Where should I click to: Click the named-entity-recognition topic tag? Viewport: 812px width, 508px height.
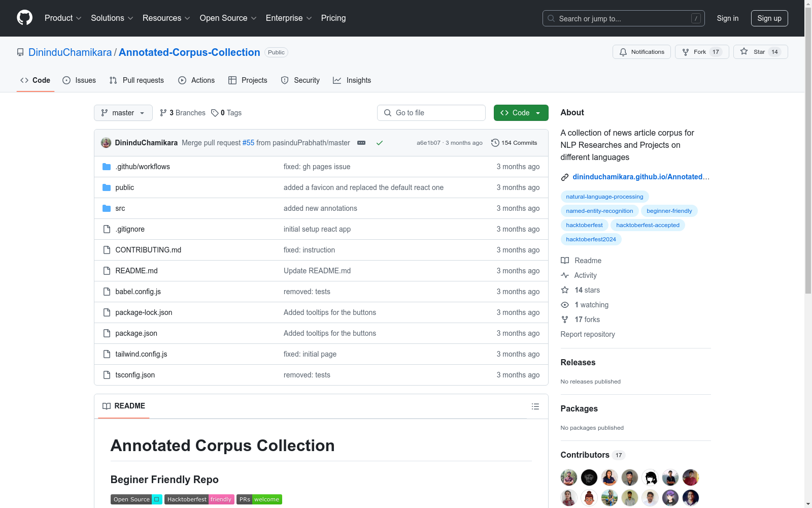[x=599, y=211]
